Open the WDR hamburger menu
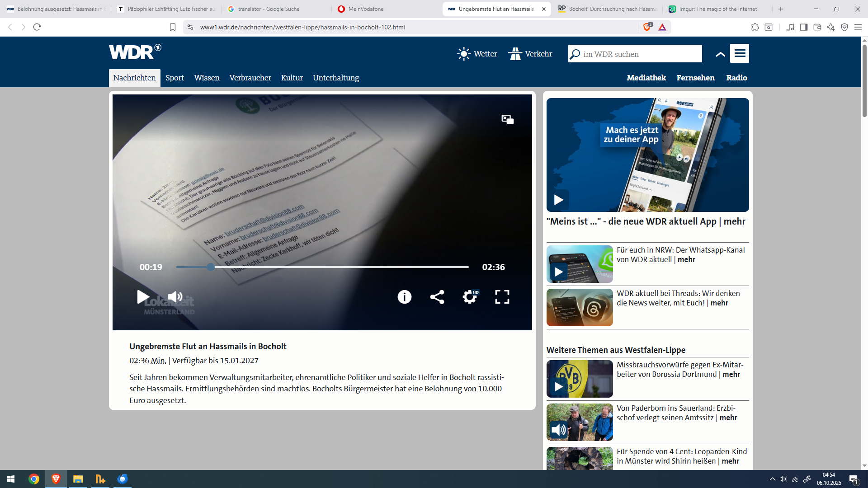This screenshot has width=868, height=488. point(740,53)
